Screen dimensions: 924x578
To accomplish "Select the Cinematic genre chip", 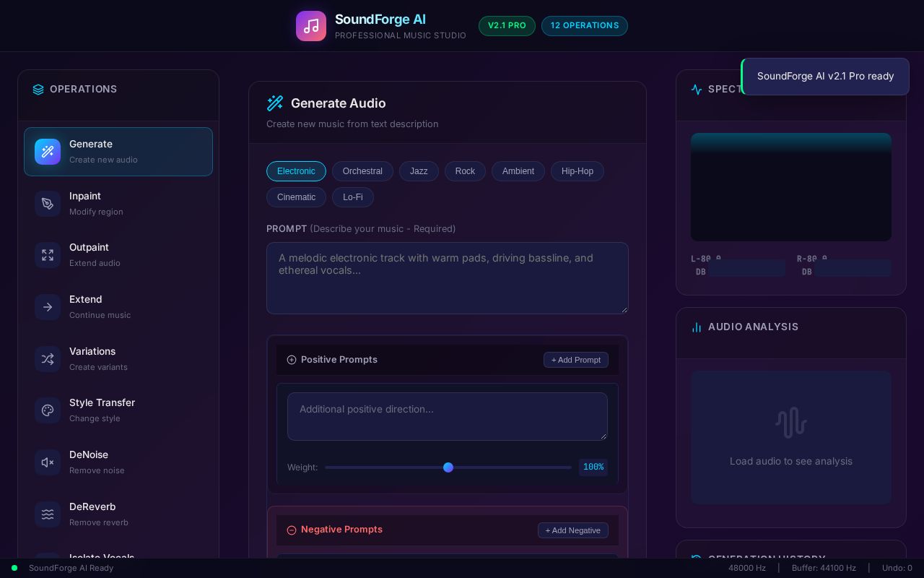I will click(296, 197).
